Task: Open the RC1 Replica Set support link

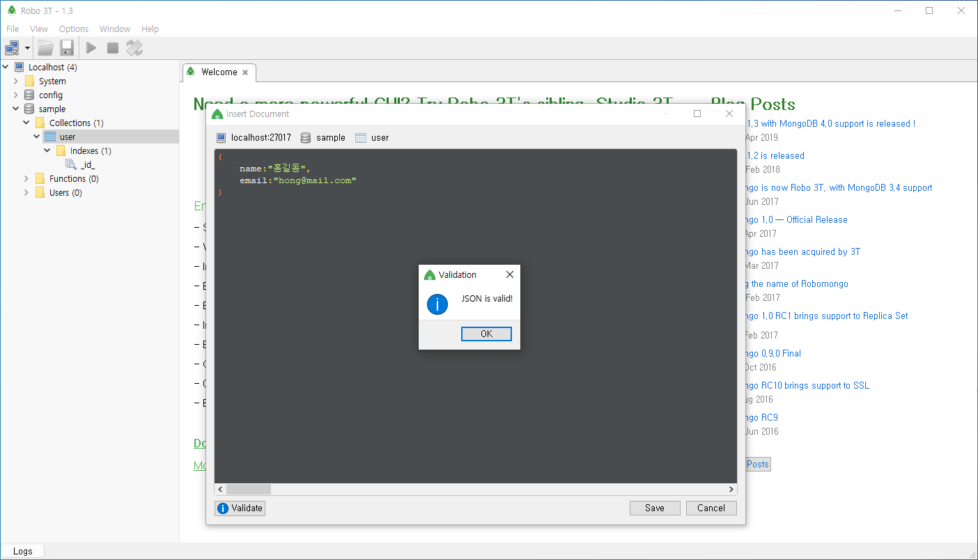Action: coord(828,316)
